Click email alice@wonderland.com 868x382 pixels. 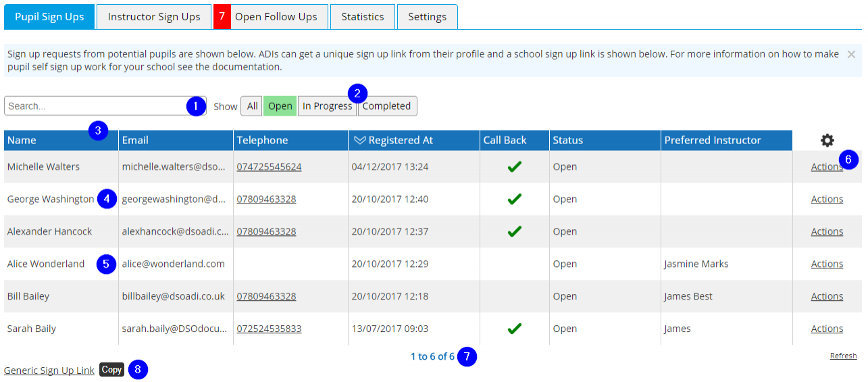click(173, 264)
